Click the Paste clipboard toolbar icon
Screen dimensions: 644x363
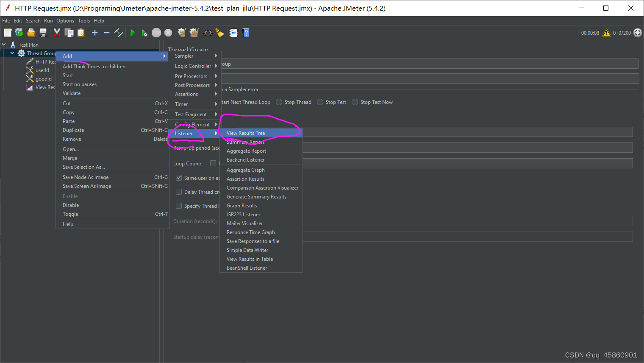[80, 33]
